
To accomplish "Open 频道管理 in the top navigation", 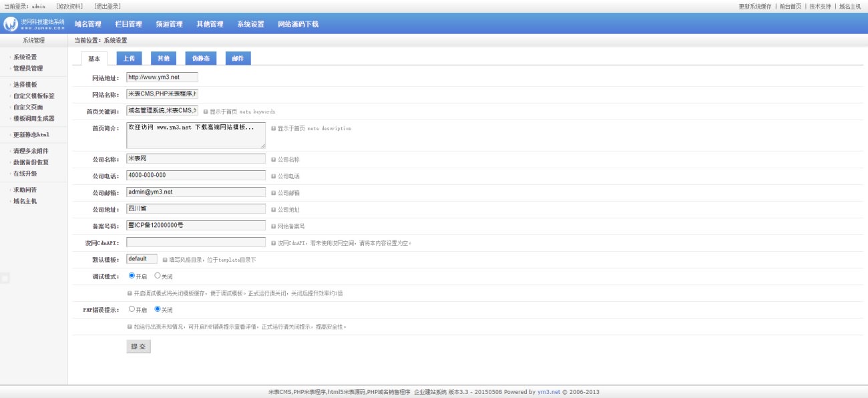I will 170,24.
